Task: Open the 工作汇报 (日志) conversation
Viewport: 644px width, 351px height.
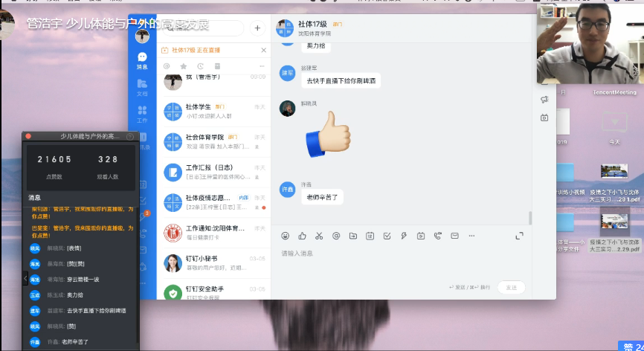Action: (214, 173)
